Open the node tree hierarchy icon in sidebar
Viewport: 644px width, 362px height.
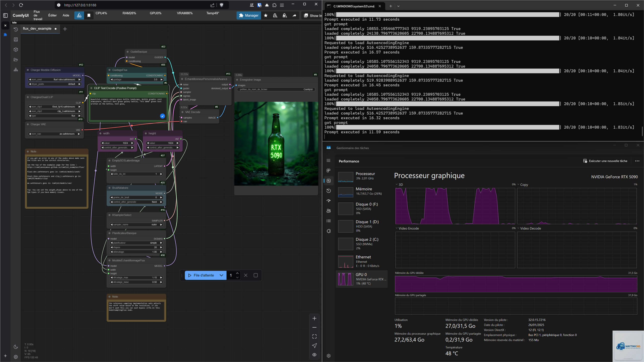(16, 70)
